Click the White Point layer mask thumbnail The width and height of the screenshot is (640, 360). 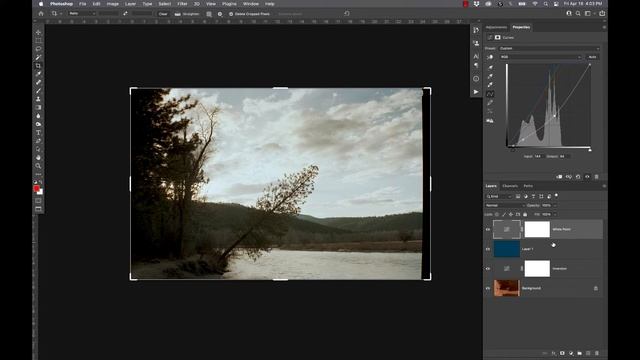537,229
